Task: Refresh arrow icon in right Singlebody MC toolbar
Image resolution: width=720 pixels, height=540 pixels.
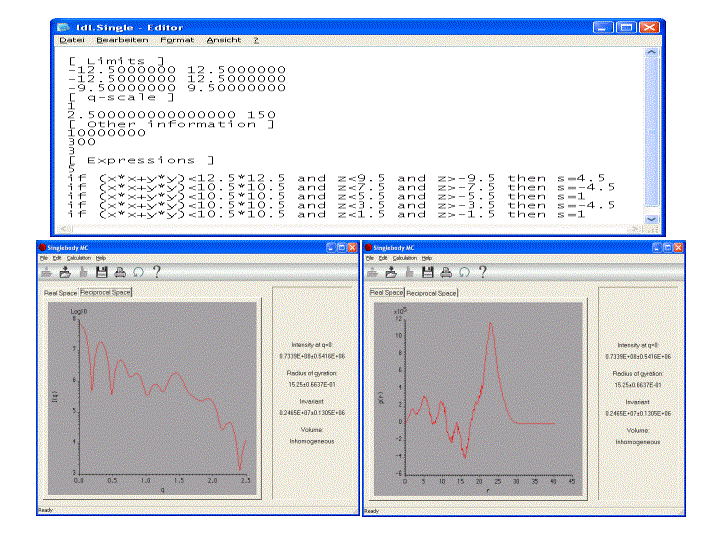Action: coord(464,272)
